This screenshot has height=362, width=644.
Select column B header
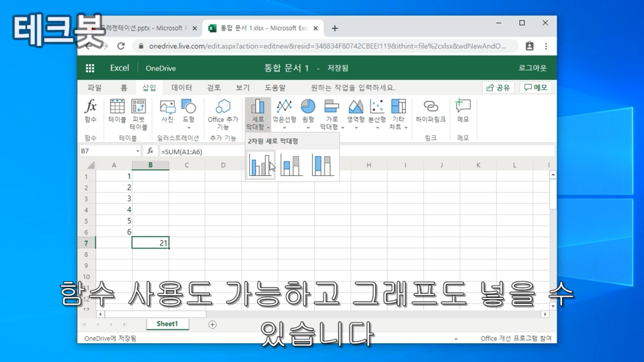pos(150,165)
